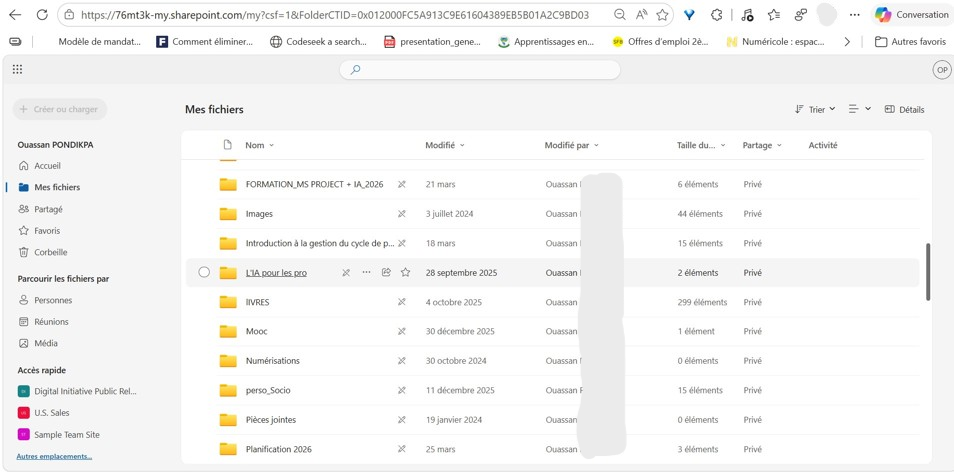Open Introduction à la gestion du cycle folder

point(320,243)
